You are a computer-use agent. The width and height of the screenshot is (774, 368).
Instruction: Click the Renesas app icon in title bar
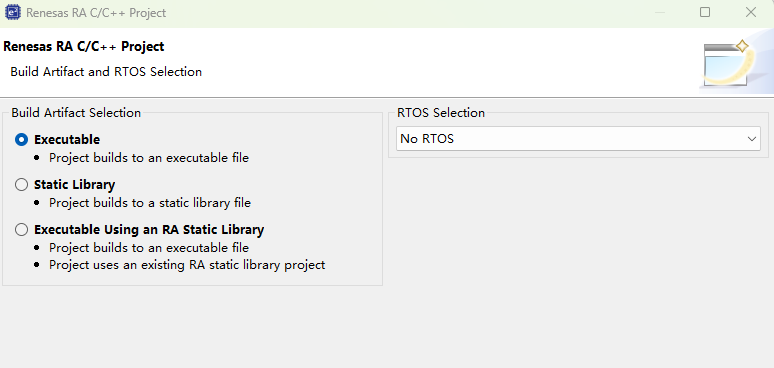pyautogui.click(x=13, y=12)
